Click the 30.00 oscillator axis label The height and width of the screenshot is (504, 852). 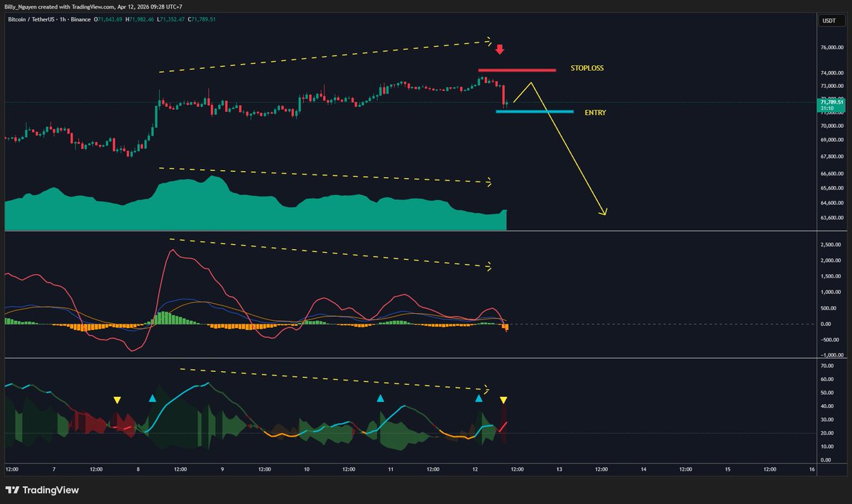pyautogui.click(x=826, y=420)
